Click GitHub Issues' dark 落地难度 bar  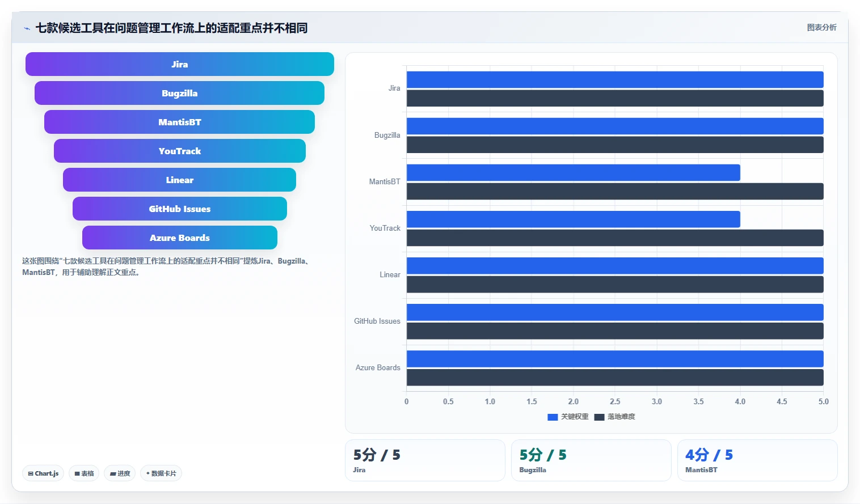[x=615, y=331]
